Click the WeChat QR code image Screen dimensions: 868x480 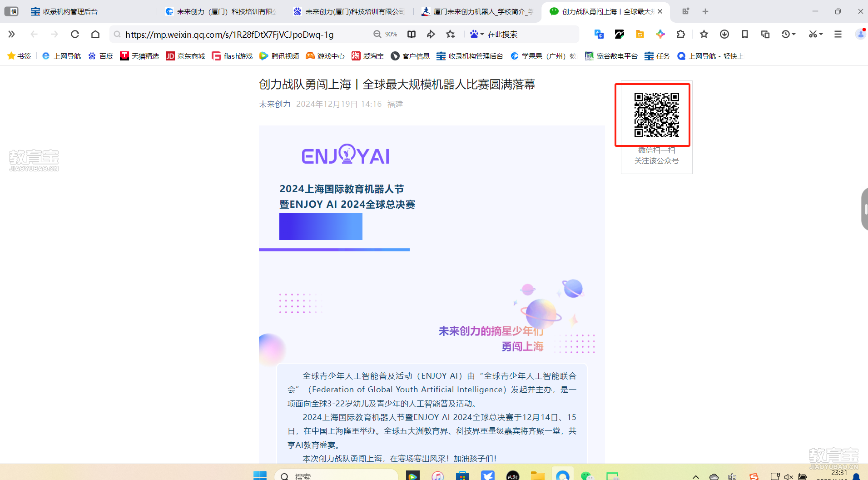tap(656, 115)
